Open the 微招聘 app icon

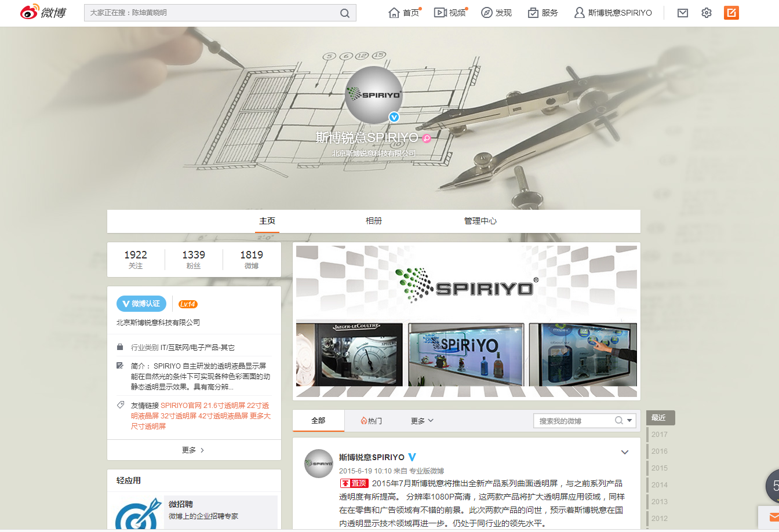click(138, 513)
